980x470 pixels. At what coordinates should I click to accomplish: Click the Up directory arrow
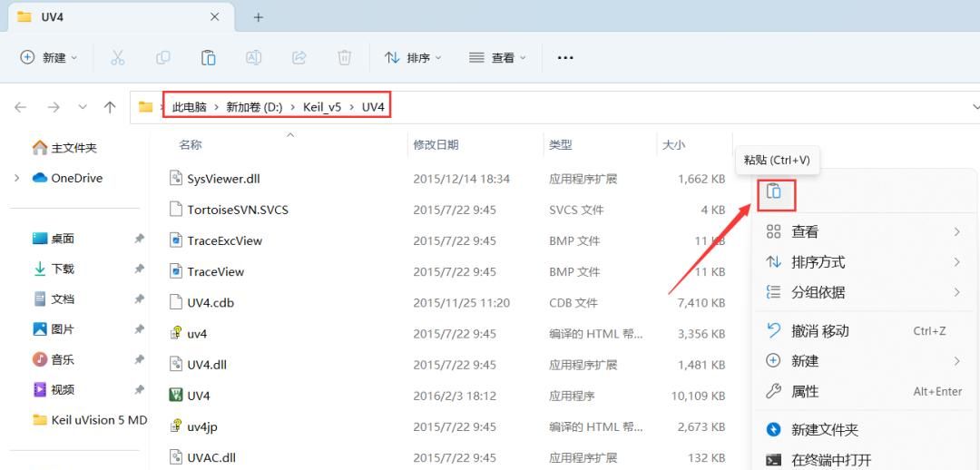(x=110, y=107)
